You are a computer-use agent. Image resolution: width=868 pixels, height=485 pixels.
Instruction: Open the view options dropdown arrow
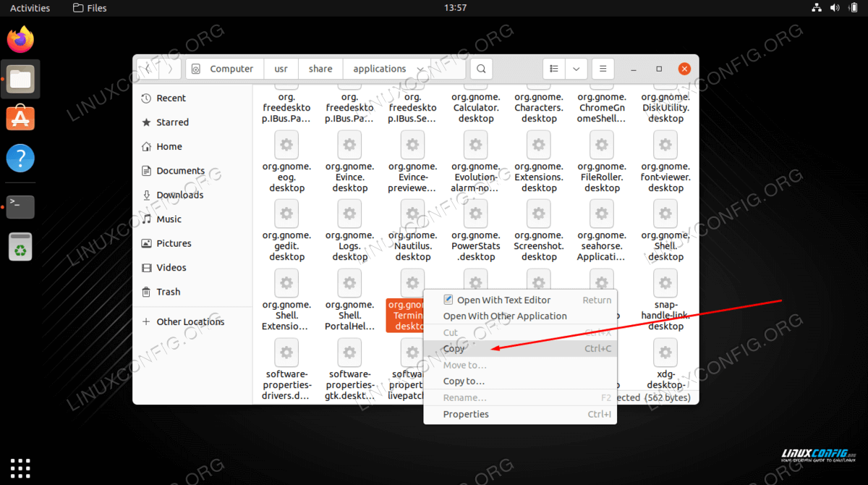click(576, 69)
